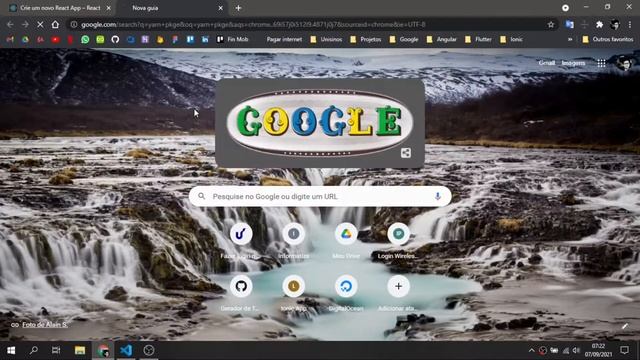Open a new browser tab with plus button

(x=238, y=8)
